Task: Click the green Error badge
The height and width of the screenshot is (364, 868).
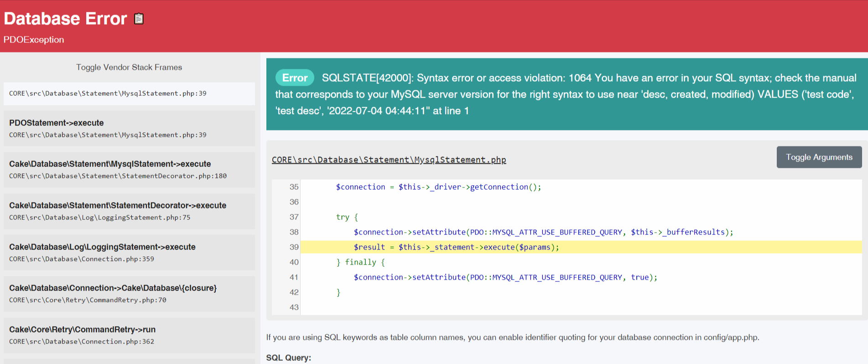Action: (295, 78)
